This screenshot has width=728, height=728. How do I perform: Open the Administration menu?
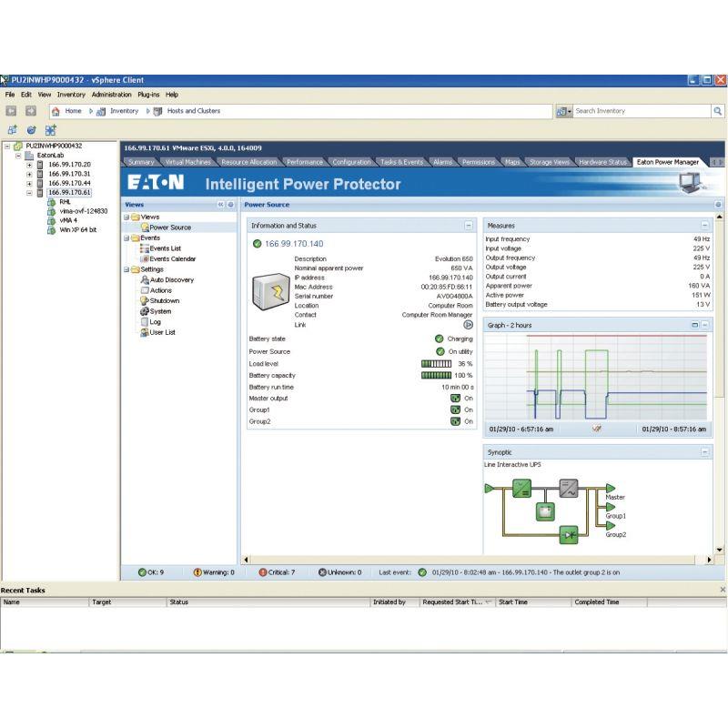coord(112,95)
